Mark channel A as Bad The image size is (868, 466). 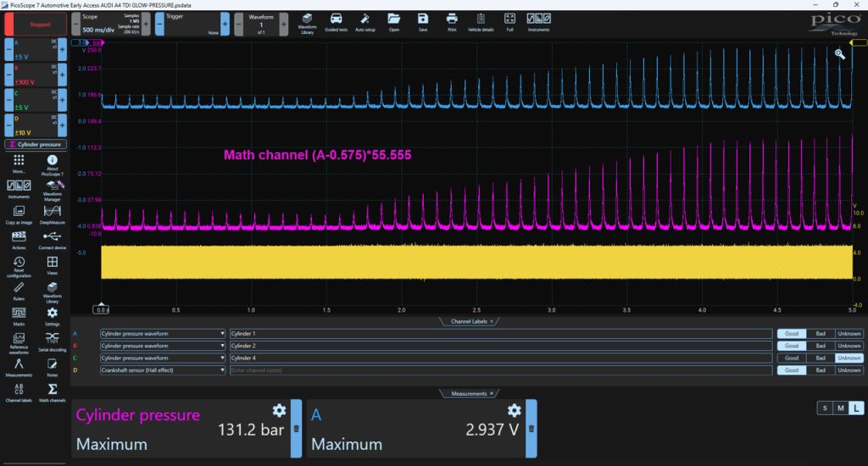pyautogui.click(x=821, y=334)
